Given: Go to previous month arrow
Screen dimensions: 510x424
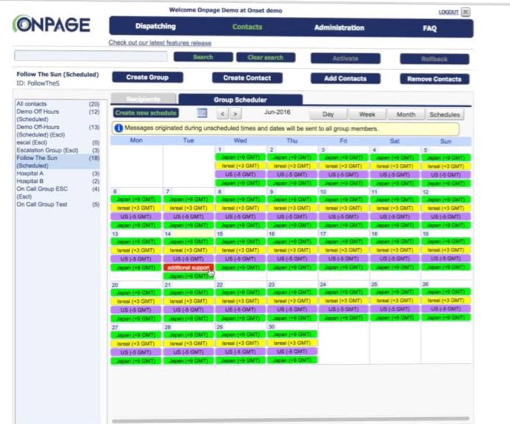Looking at the screenshot, I should 223,114.
